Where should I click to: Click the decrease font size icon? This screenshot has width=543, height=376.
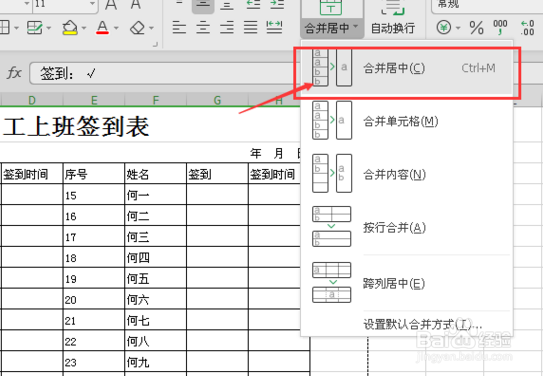[136, 3]
